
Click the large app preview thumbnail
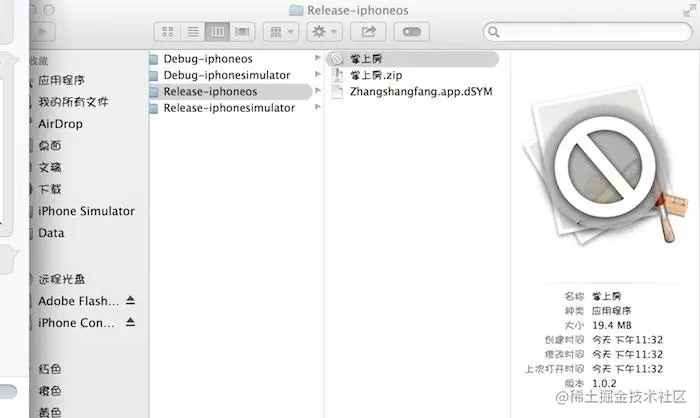[x=606, y=164]
